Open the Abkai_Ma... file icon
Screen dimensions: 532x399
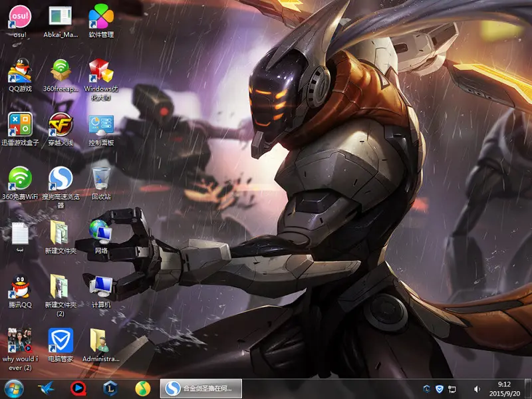(x=61, y=21)
